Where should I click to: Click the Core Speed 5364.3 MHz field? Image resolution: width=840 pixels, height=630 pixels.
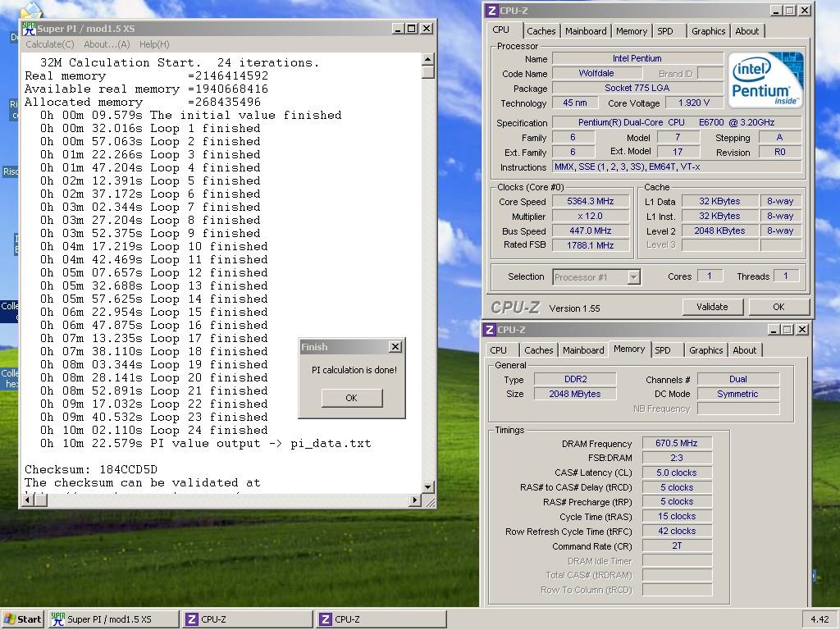click(591, 202)
